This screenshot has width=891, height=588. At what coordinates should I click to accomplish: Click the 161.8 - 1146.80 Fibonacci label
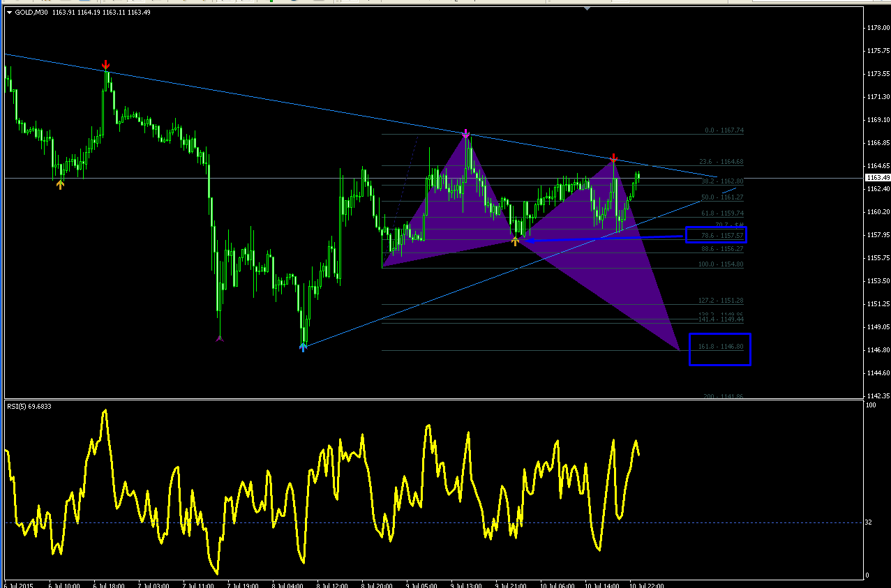point(721,347)
